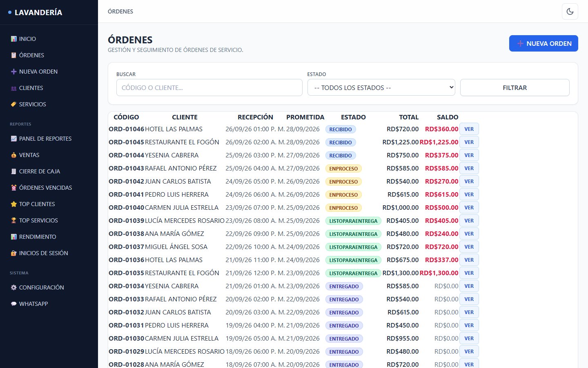This screenshot has width=588, height=368.
Task: Click Entregado badge for ORD-01033
Action: point(344,299)
